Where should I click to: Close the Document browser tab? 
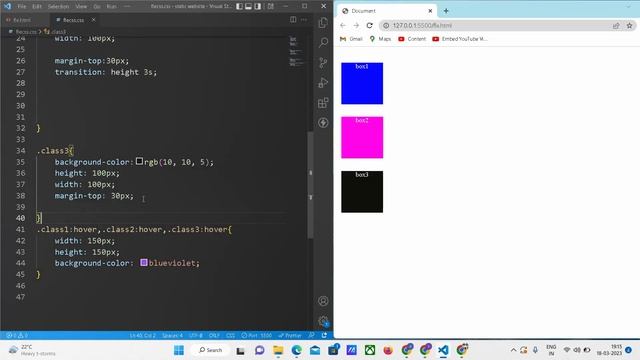coord(430,11)
